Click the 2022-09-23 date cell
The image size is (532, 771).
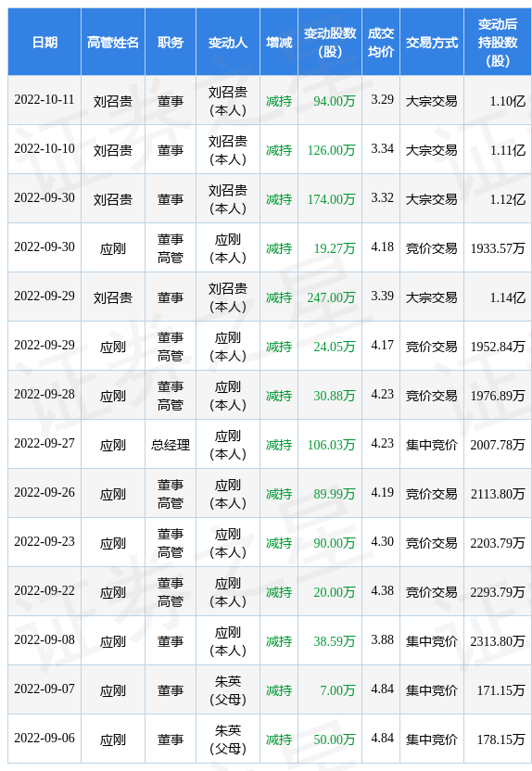(x=44, y=542)
